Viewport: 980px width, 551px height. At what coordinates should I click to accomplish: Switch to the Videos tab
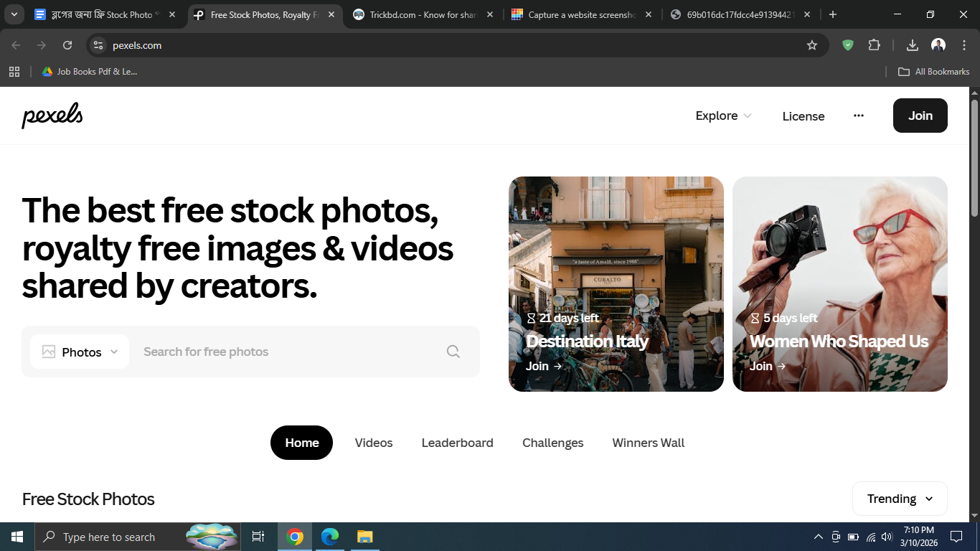coord(374,443)
